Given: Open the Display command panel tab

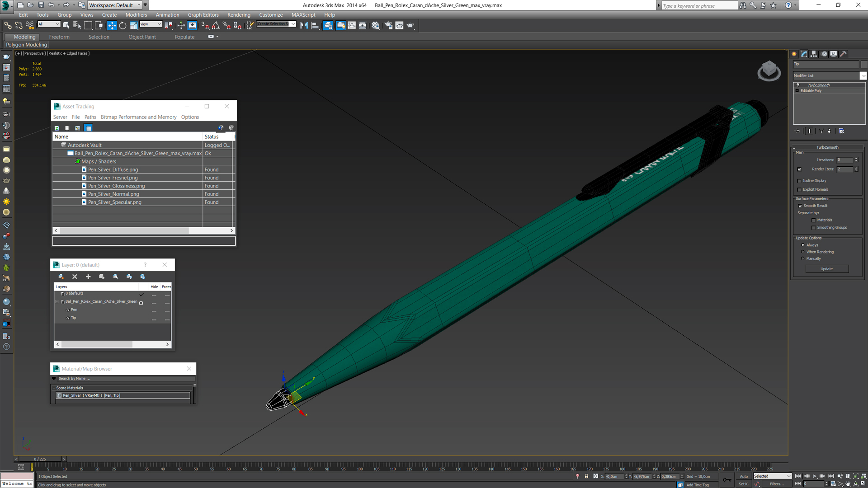Looking at the screenshot, I should [834, 54].
